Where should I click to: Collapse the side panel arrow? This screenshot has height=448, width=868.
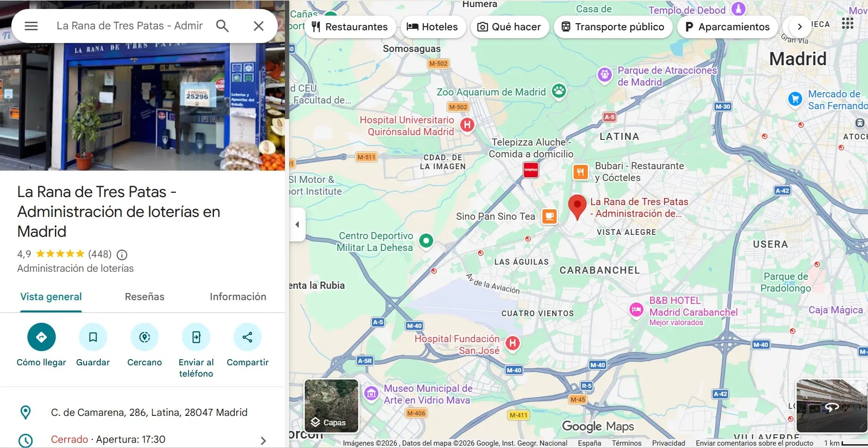297,224
